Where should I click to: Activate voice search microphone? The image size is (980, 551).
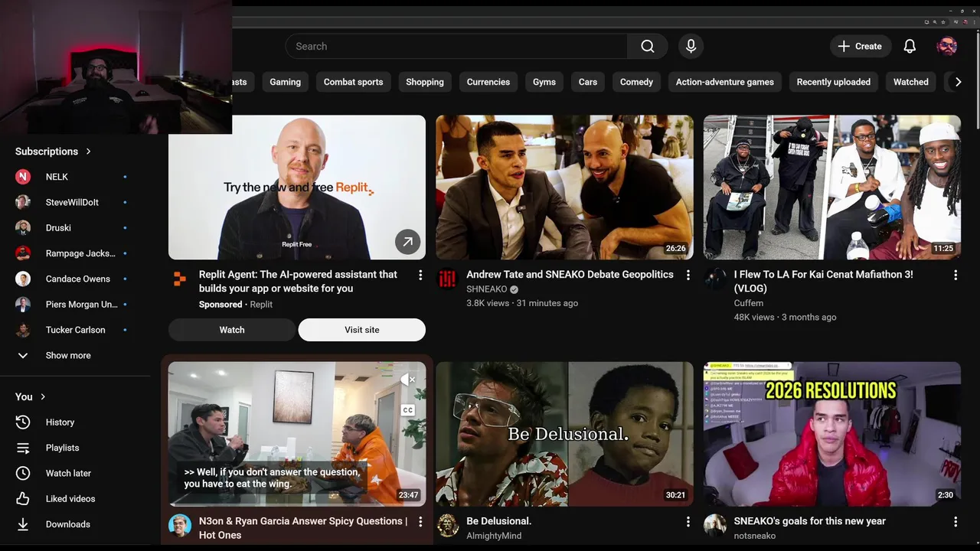point(691,47)
